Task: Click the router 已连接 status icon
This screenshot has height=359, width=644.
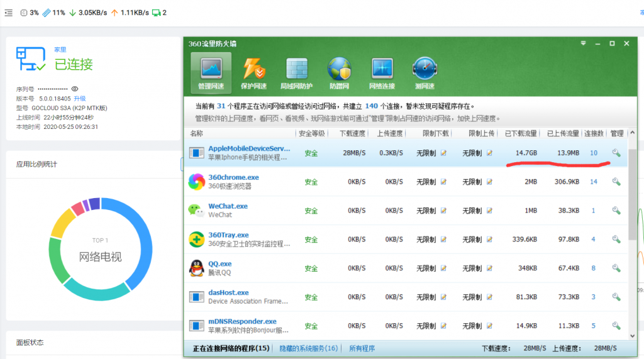Action: (31, 58)
